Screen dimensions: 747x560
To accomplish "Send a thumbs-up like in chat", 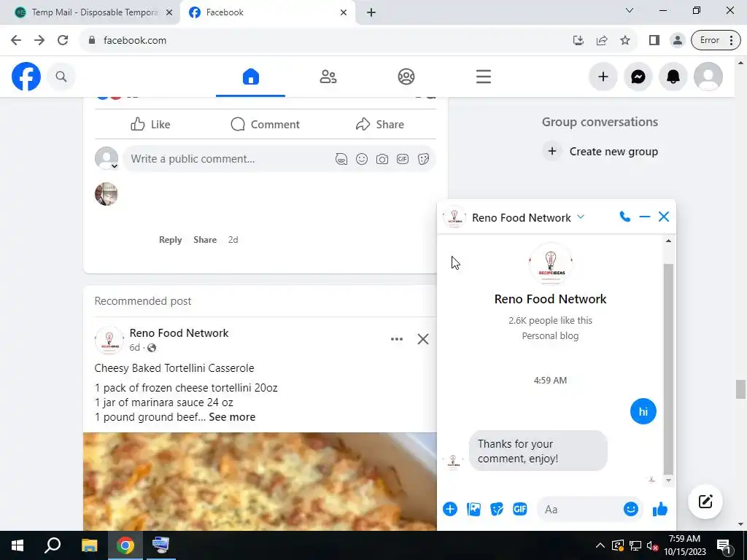I will [659, 509].
